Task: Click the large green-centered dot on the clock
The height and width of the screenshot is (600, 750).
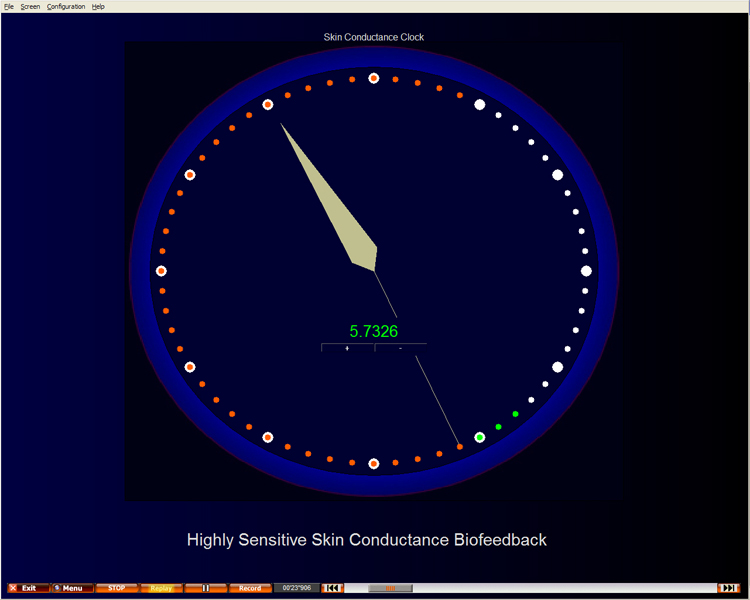Action: (x=480, y=437)
